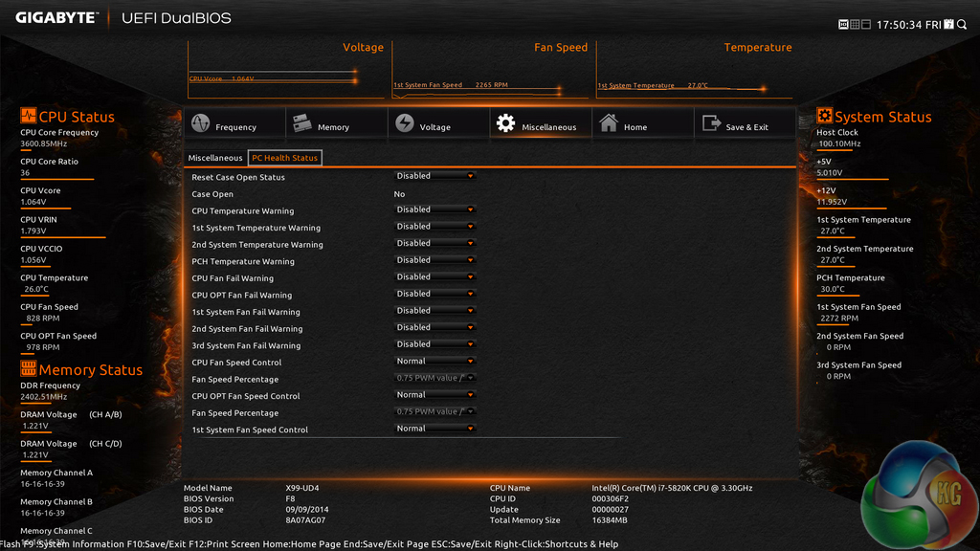Expand Reset Case Open Status dropdown

pyautogui.click(x=435, y=176)
